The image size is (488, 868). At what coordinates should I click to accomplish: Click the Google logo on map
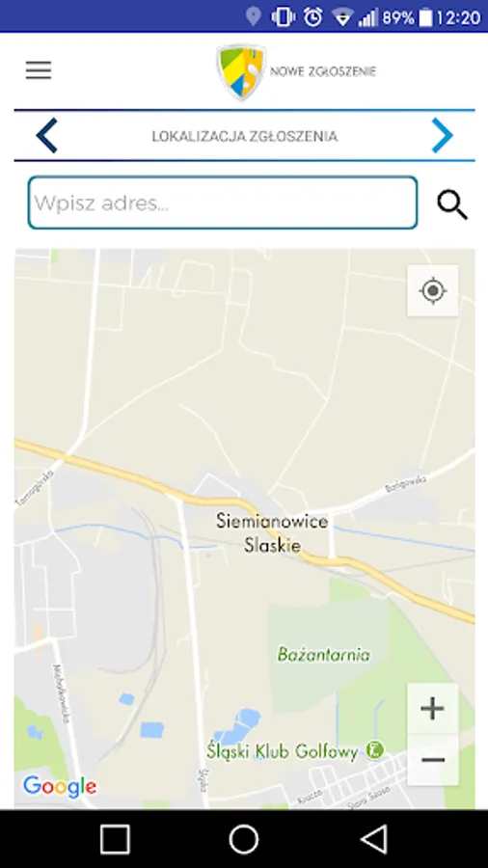coord(60,787)
